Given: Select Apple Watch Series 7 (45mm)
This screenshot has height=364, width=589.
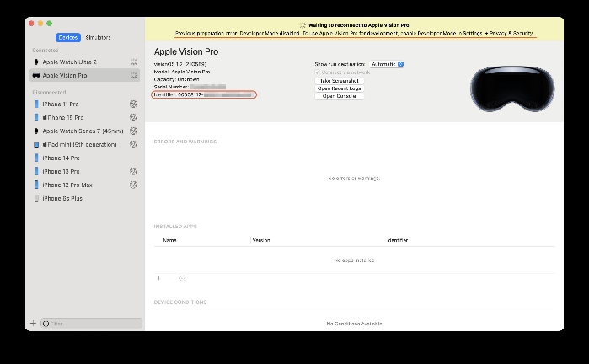Looking at the screenshot, I should [x=84, y=131].
